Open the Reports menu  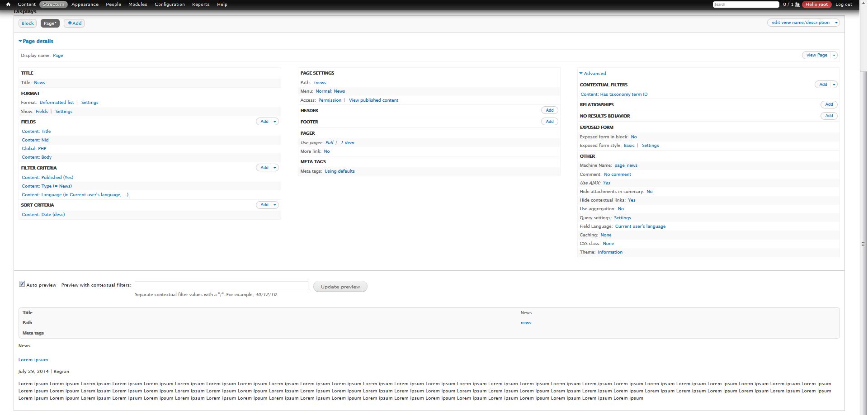[201, 5]
